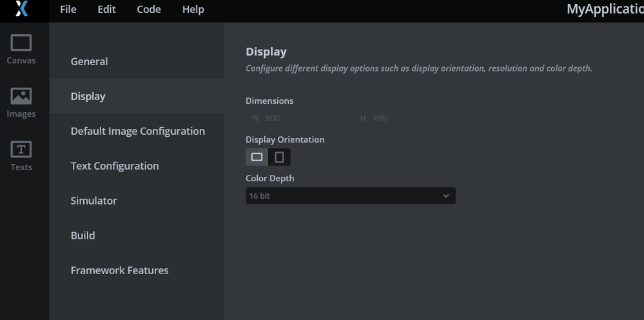Open the Edit menu
Screen dimensions: 644x320
tap(107, 9)
